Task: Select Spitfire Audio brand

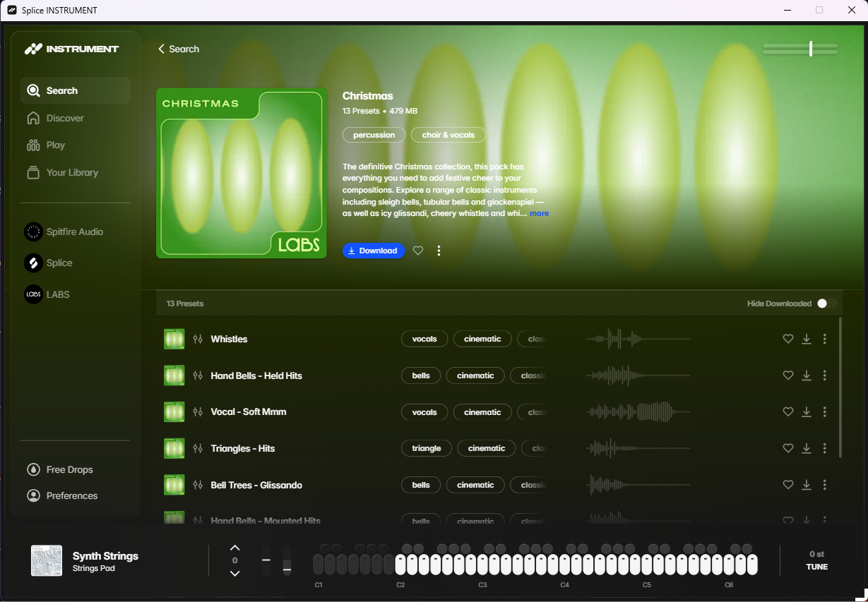Action: tap(64, 231)
